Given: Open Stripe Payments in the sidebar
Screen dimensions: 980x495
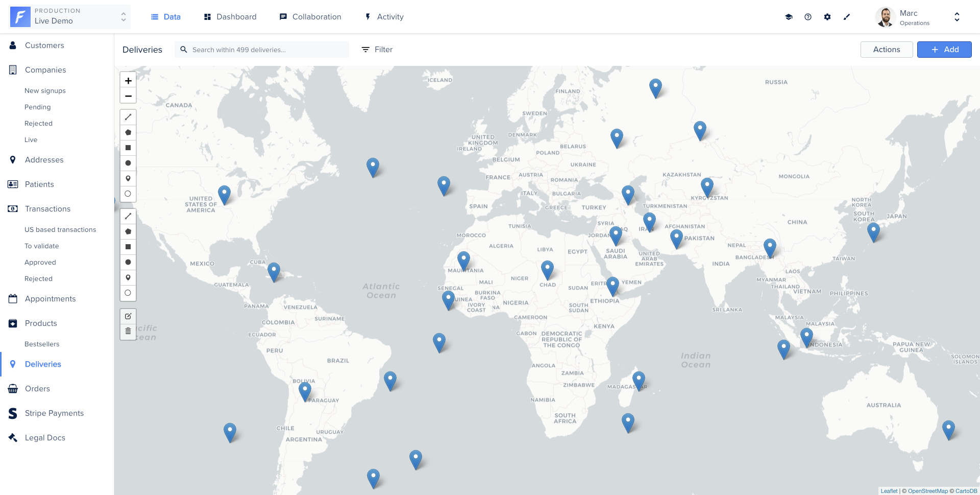Looking at the screenshot, I should tap(54, 413).
